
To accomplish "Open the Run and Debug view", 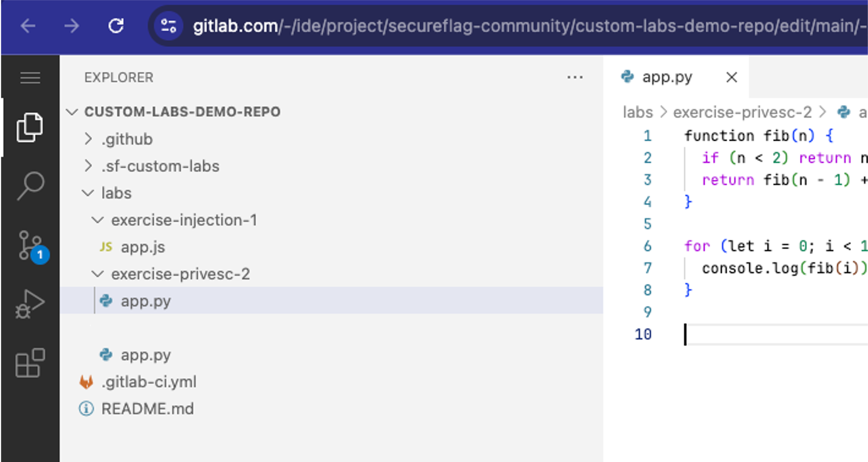I will [x=30, y=304].
